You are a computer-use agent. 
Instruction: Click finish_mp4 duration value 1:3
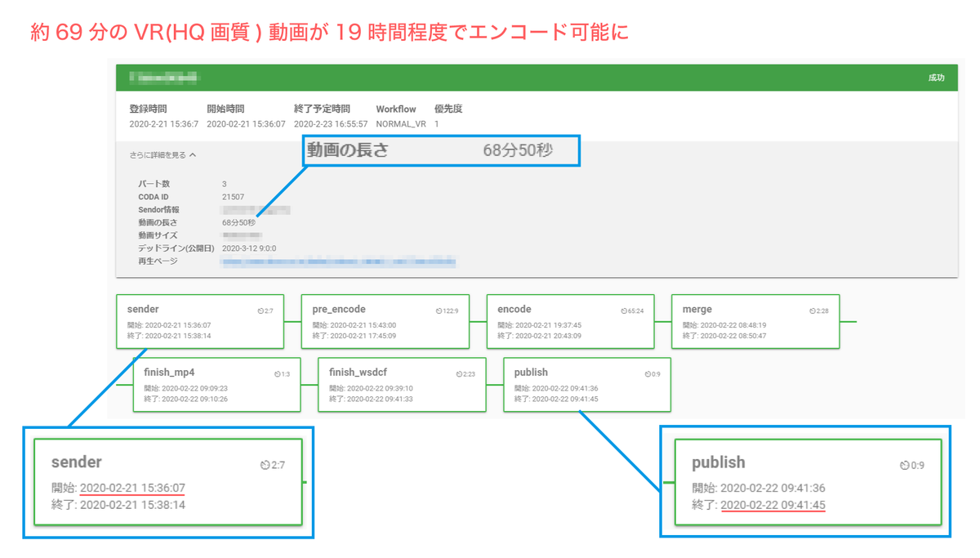(x=286, y=374)
